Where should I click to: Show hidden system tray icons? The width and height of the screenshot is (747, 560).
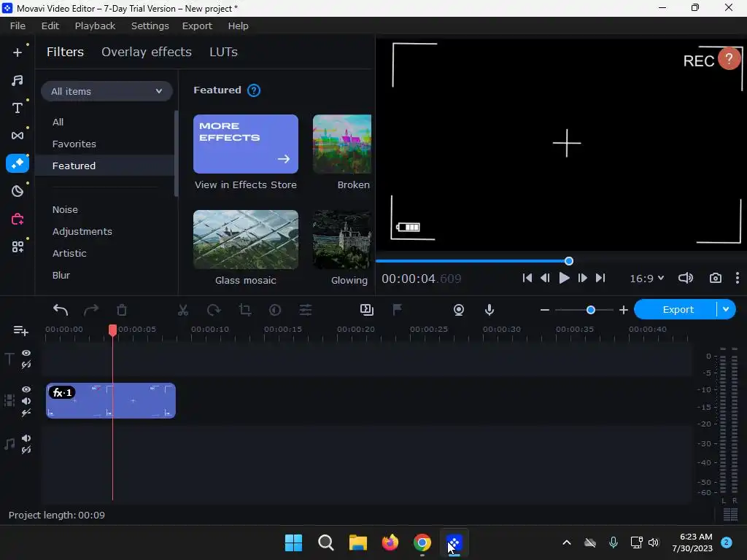pos(566,542)
